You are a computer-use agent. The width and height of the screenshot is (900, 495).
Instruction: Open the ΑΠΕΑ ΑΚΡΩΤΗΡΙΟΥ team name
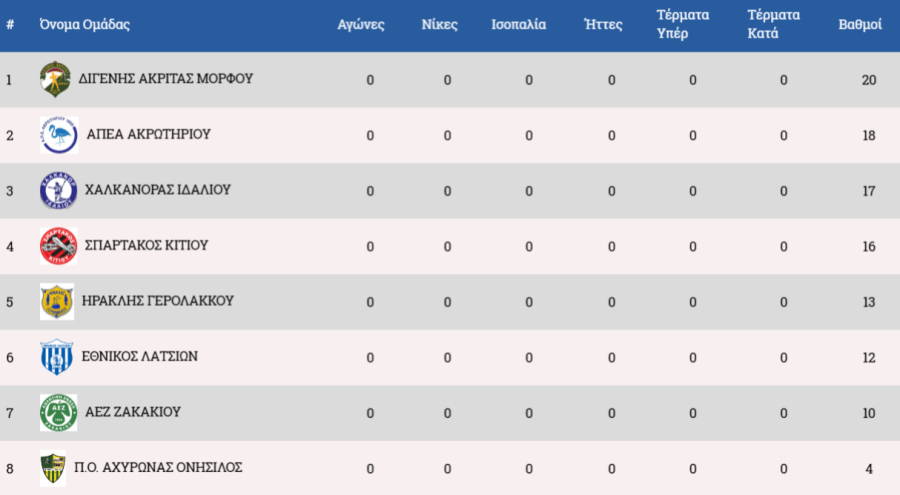click(148, 134)
